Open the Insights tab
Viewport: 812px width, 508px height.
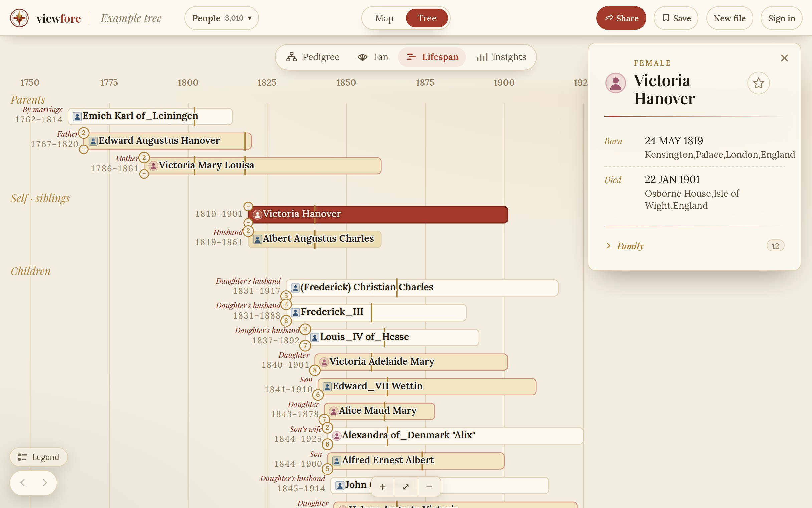click(501, 57)
